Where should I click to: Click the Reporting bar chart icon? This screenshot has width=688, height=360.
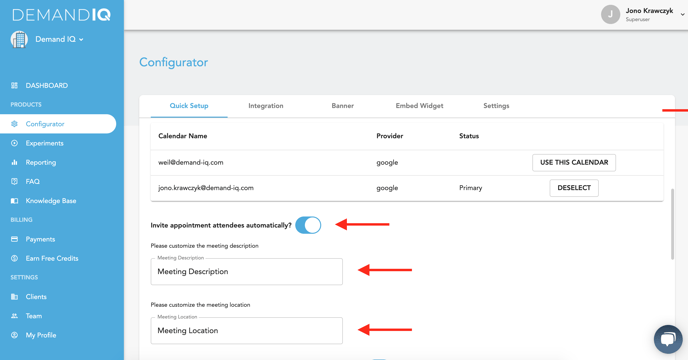[x=14, y=162]
